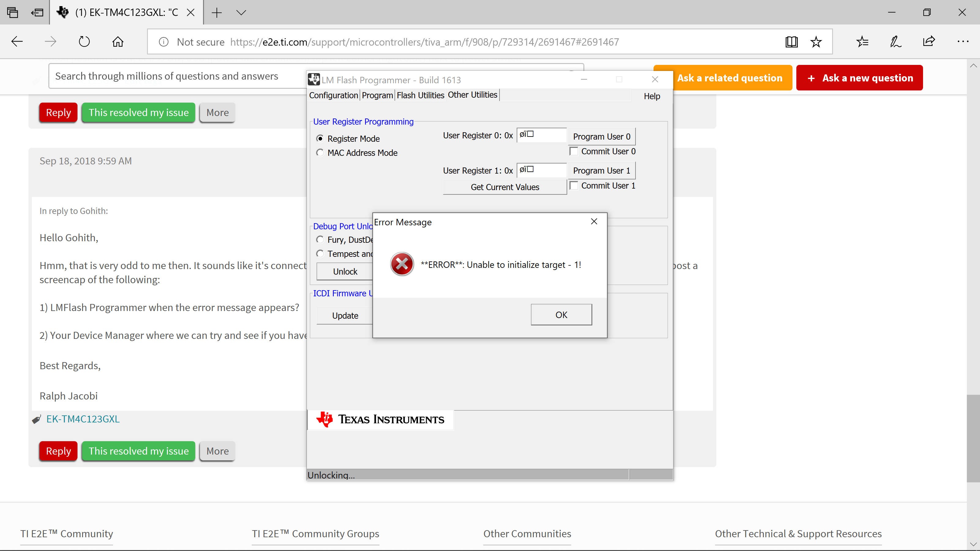The width and height of the screenshot is (980, 551).
Task: Open the Help menu
Action: click(x=652, y=96)
